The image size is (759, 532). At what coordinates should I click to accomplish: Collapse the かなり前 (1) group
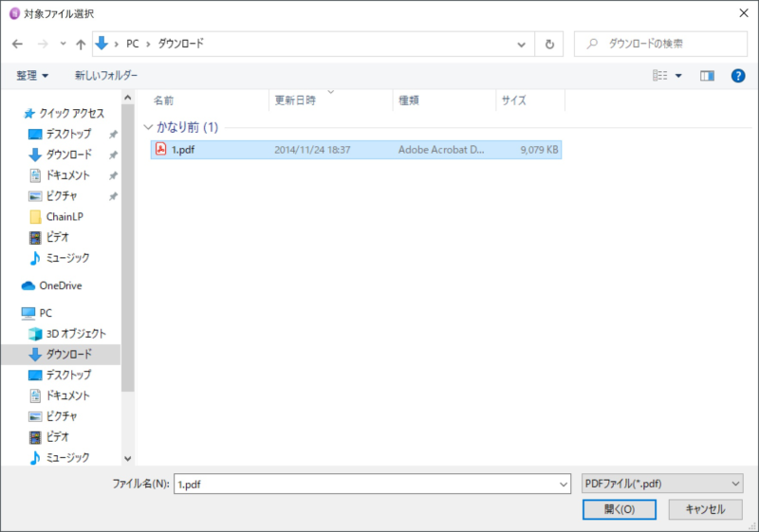pos(148,127)
